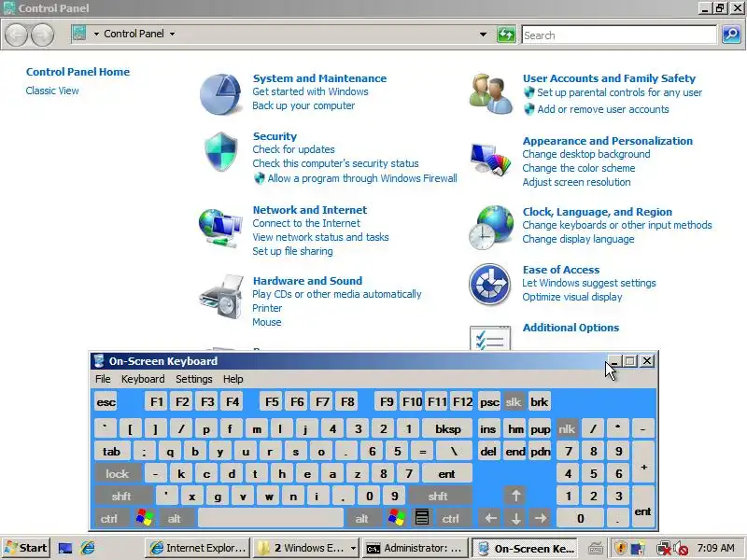Open the File menu of On-Screen Keyboard
Viewport: 747px width, 560px height.
pos(103,379)
